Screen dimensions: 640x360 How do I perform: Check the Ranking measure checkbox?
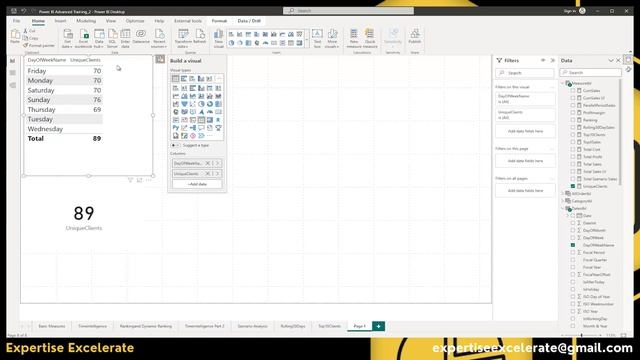coord(573,120)
